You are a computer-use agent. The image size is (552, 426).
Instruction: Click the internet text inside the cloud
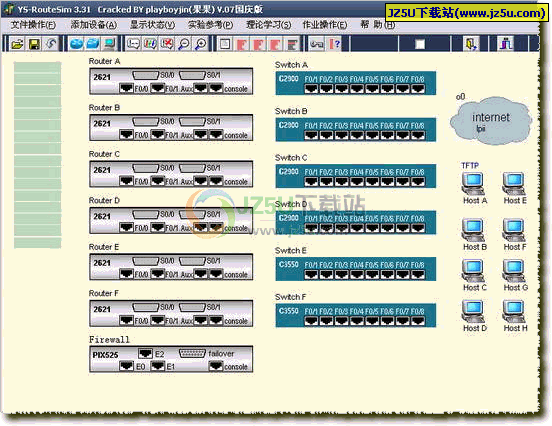[x=491, y=117]
